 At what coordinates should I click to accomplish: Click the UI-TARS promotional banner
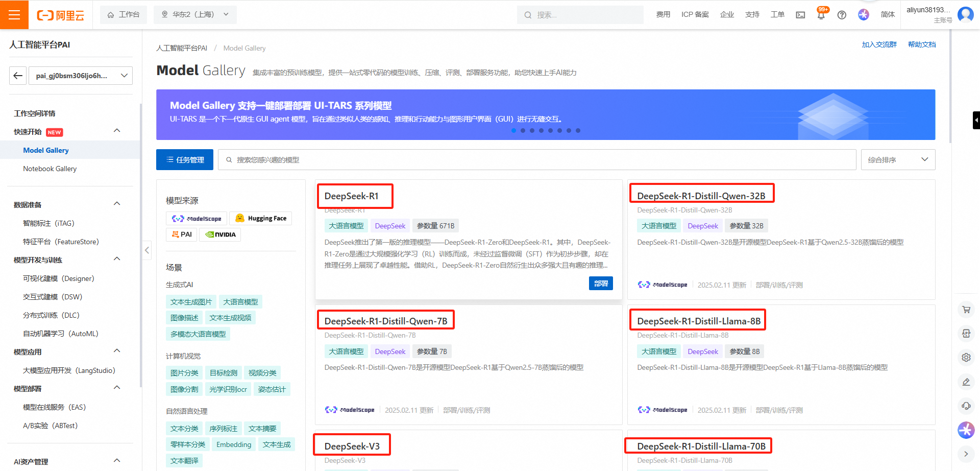click(546, 114)
